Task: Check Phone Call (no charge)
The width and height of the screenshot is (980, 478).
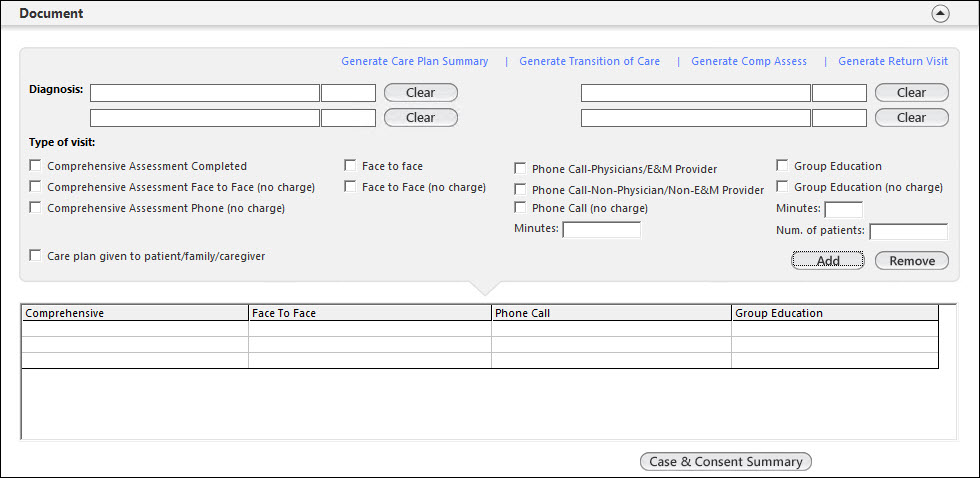Action: click(x=520, y=207)
